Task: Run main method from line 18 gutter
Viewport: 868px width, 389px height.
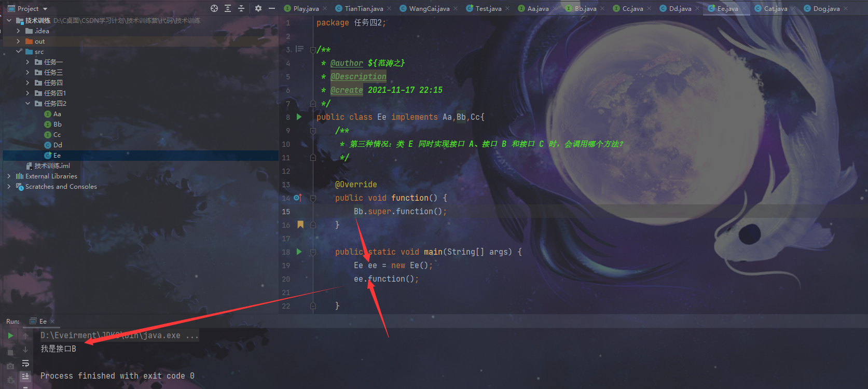Action: (299, 252)
